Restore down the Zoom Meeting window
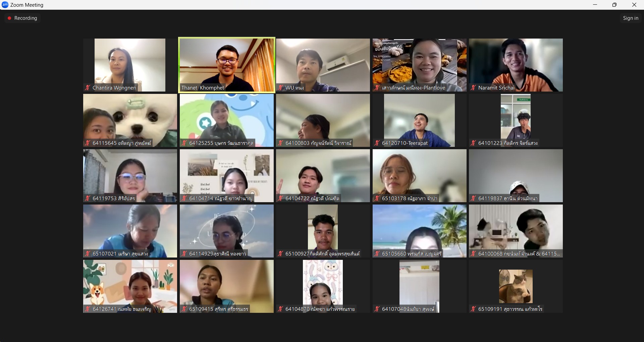The height and width of the screenshot is (342, 644). (614, 5)
